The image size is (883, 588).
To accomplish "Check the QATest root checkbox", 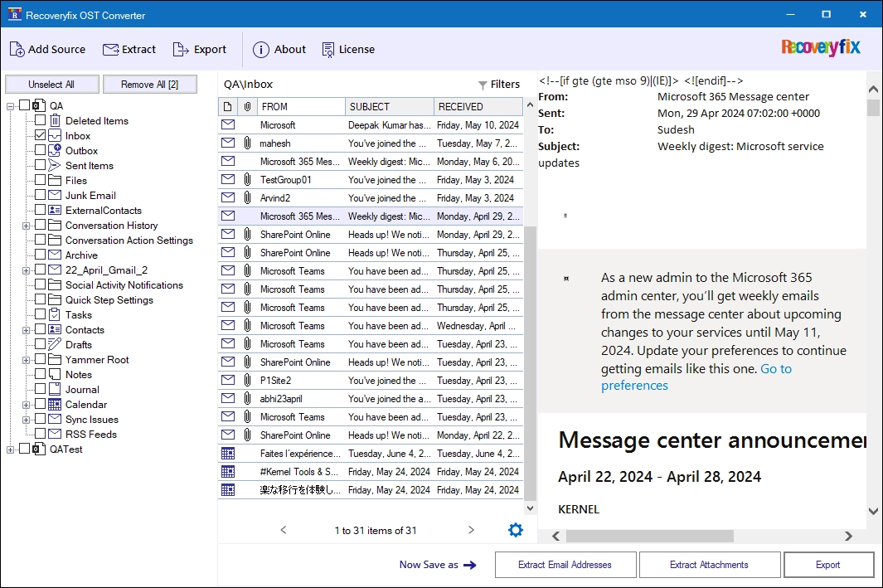I will coord(24,449).
